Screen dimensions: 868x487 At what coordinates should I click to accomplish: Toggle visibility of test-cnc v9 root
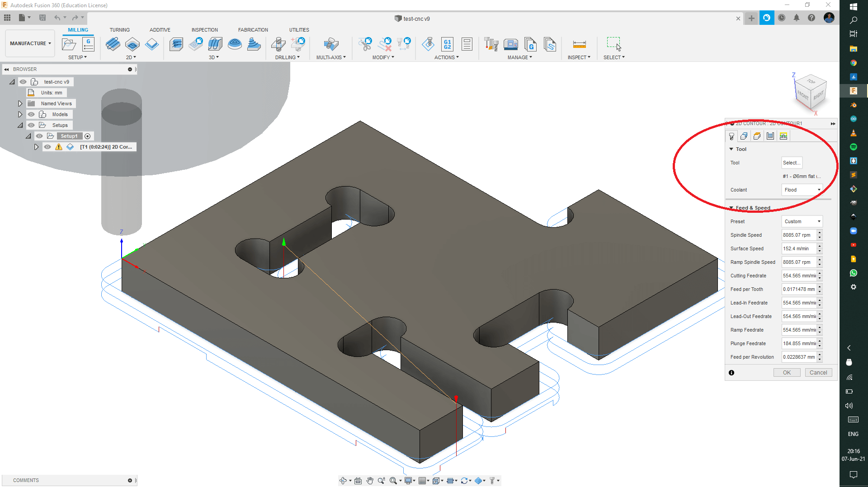pos(23,82)
